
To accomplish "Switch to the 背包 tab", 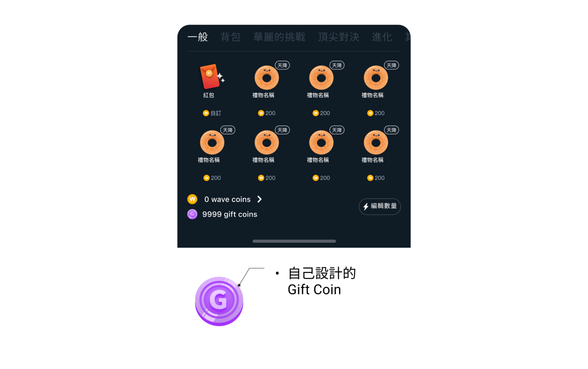I will (230, 37).
